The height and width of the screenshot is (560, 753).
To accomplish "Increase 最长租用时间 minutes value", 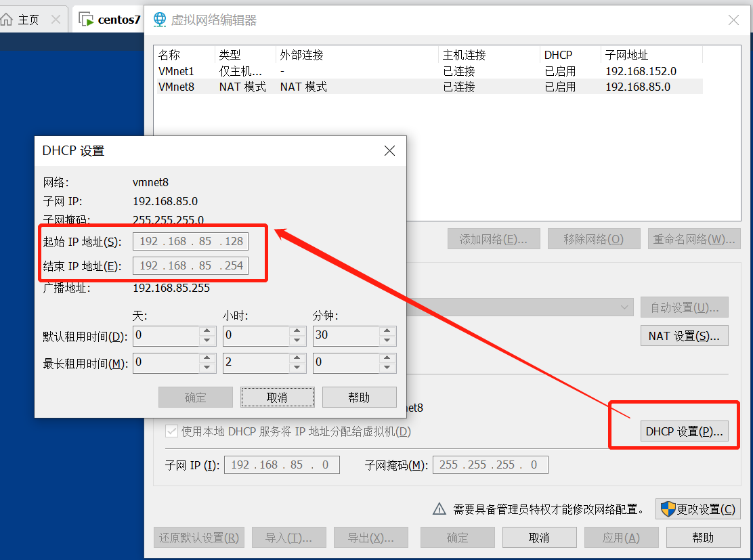I will tap(387, 358).
